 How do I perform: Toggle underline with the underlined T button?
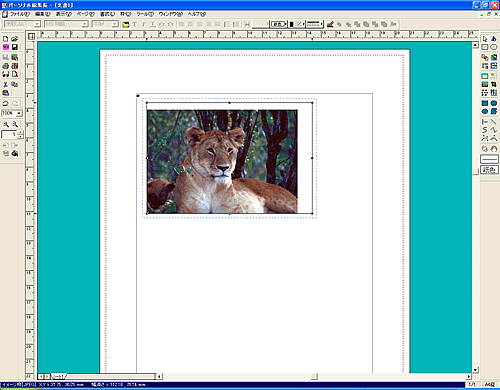click(153, 24)
